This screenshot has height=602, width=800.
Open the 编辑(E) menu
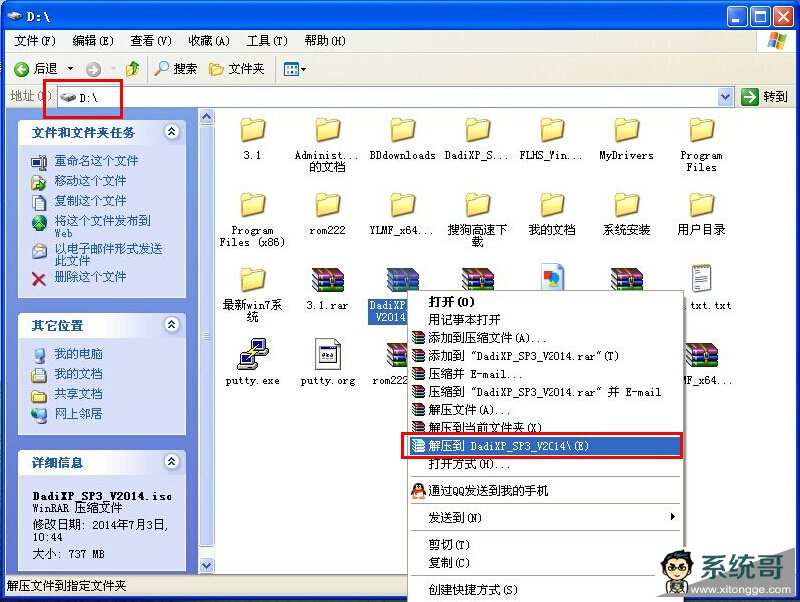(x=93, y=41)
